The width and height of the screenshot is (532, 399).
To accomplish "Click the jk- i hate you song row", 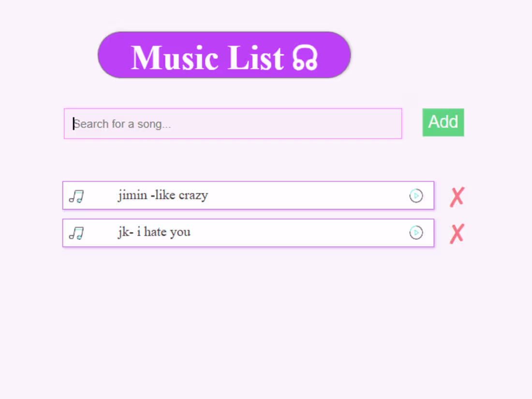I will 248,233.
